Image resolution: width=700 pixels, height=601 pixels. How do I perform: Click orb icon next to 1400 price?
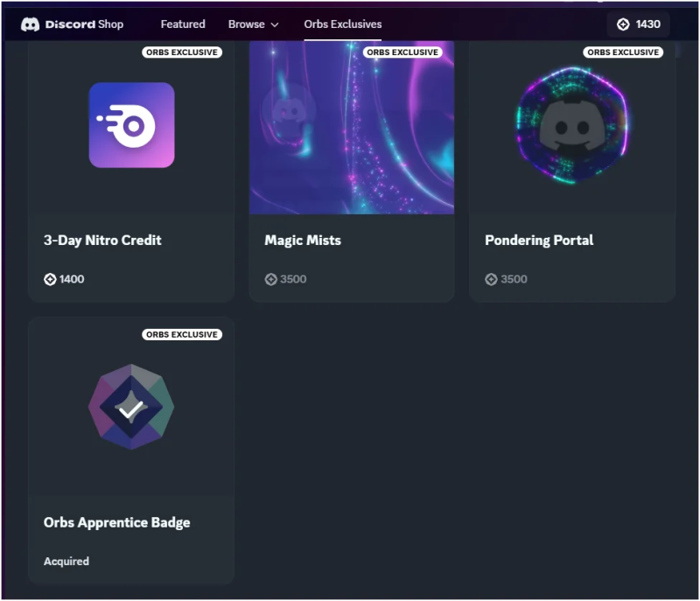click(x=50, y=280)
